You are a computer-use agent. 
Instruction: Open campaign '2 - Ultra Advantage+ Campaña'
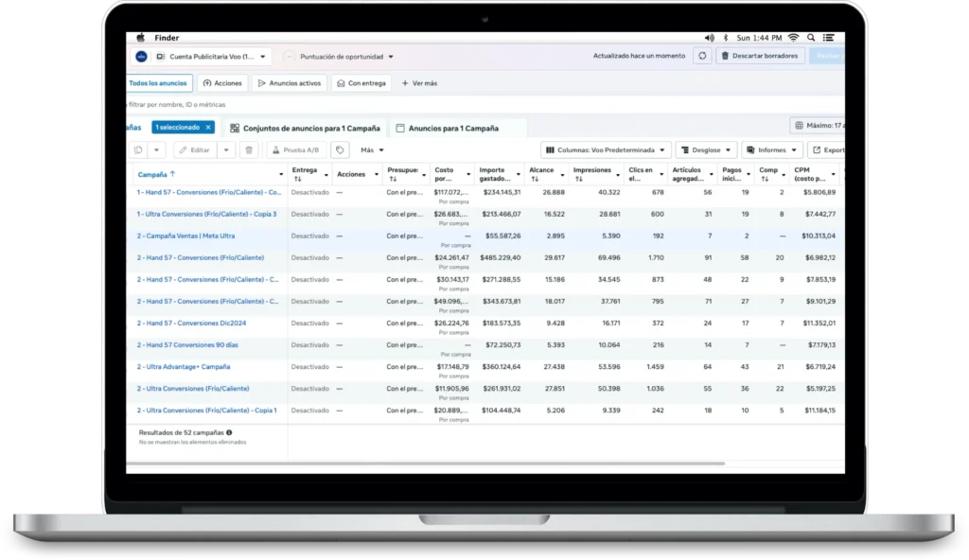[184, 367]
